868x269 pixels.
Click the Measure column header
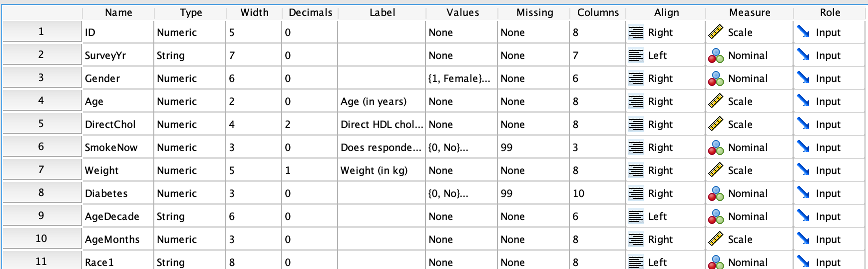tap(749, 12)
